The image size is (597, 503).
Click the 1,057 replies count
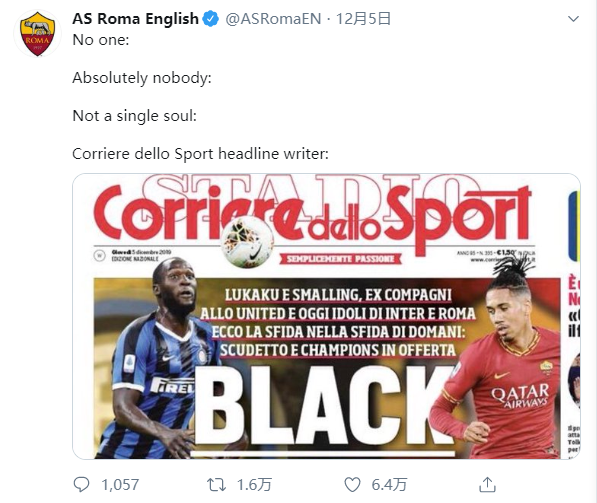(120, 485)
